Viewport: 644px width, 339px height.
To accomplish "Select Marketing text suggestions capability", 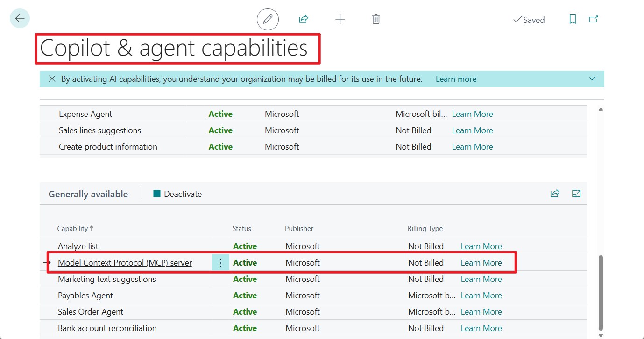I will pyautogui.click(x=107, y=279).
